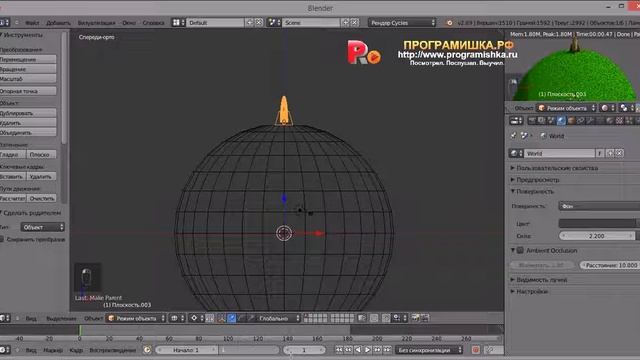Jump to last frame in timeline
Screen dimensions: 640x360
pyautogui.click(x=387, y=350)
